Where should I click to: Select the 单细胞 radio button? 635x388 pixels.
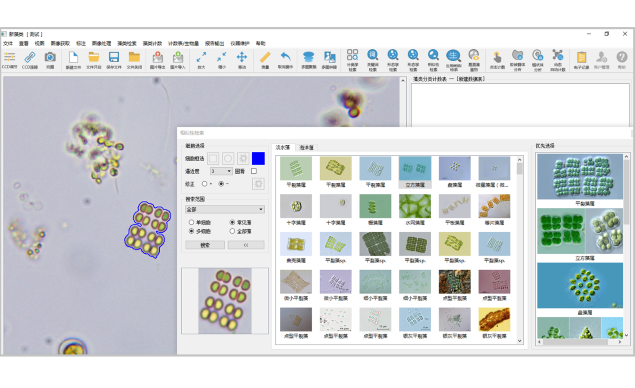click(191, 222)
